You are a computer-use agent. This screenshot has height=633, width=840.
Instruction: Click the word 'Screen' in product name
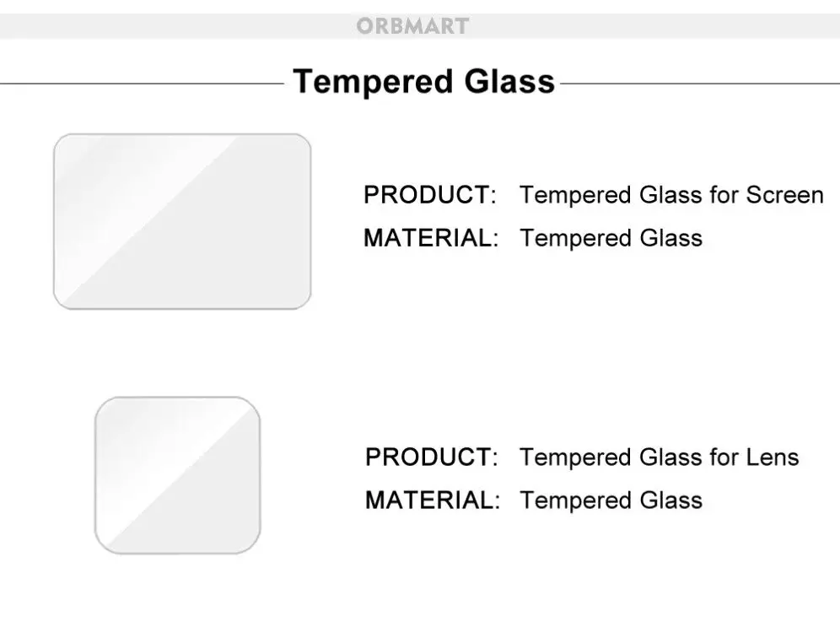(x=785, y=195)
